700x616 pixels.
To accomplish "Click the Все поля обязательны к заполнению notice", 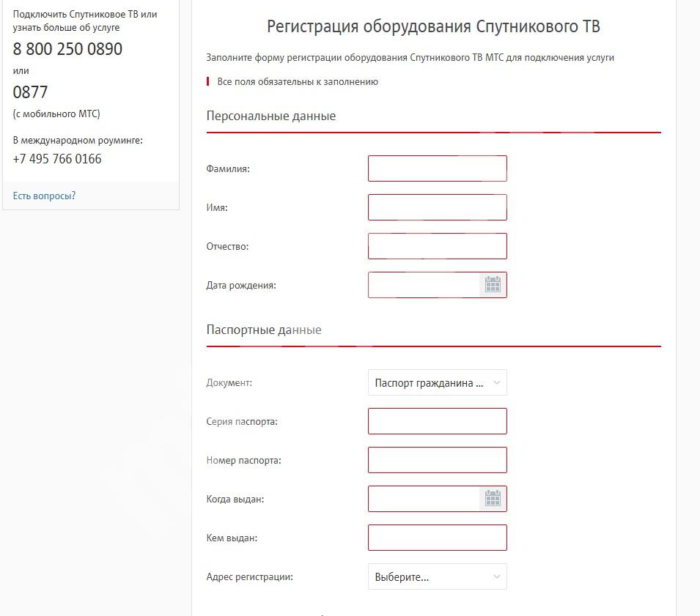I will point(298,82).
